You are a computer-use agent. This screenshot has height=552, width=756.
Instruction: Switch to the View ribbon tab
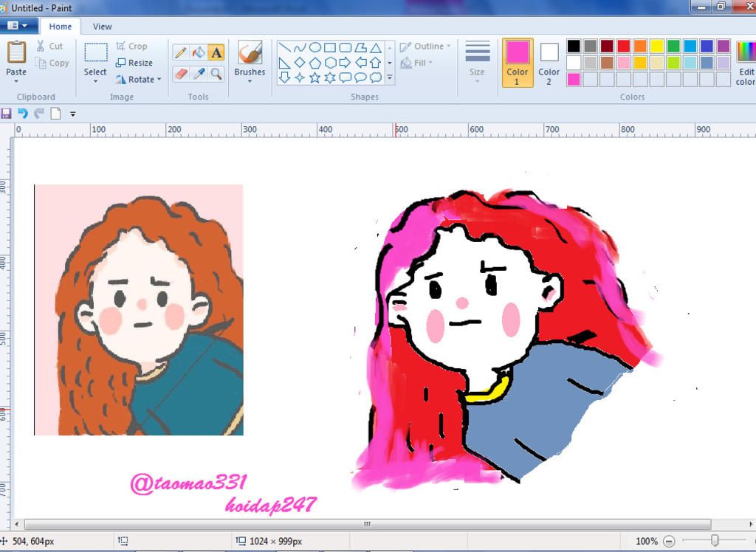click(x=102, y=27)
